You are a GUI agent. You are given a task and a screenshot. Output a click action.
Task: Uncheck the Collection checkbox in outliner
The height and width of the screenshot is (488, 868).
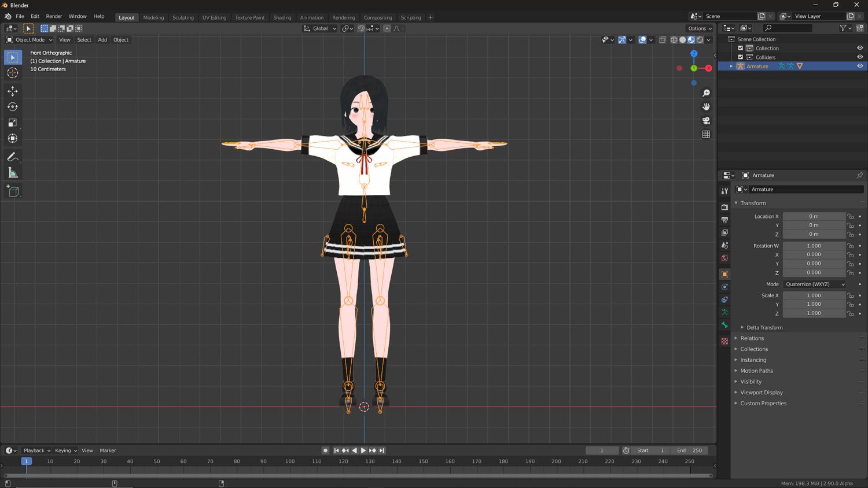740,48
